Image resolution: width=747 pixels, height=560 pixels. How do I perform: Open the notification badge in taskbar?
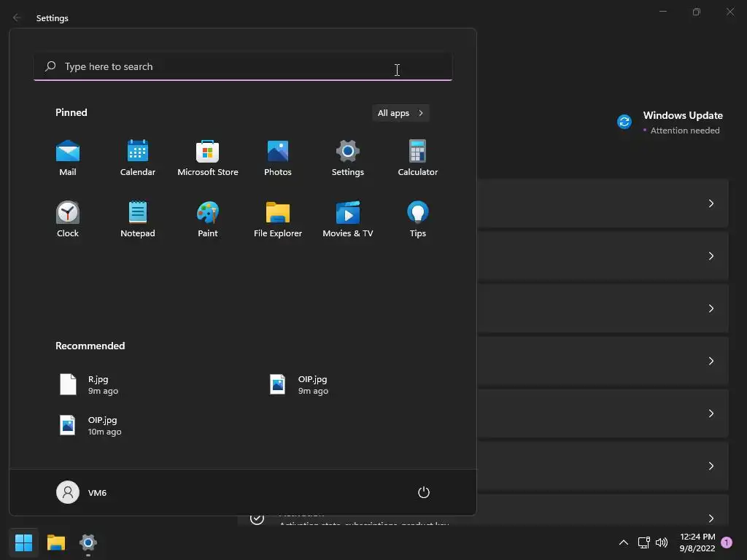point(727,542)
